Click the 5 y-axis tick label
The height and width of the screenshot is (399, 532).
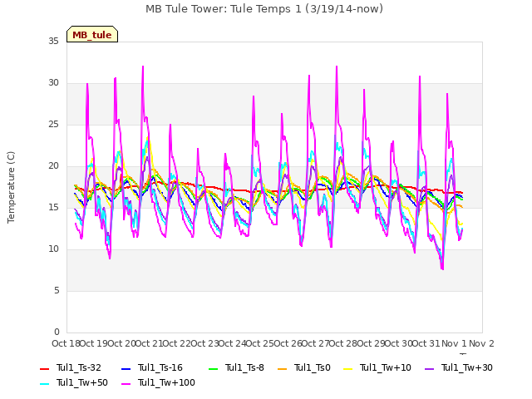(x=57, y=290)
